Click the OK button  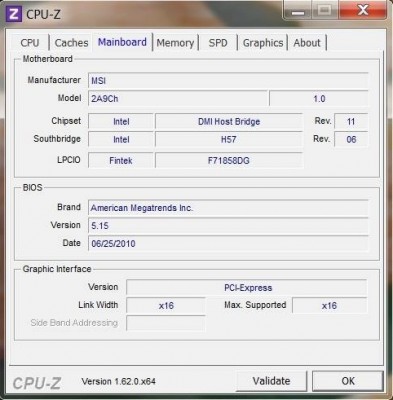(x=348, y=381)
